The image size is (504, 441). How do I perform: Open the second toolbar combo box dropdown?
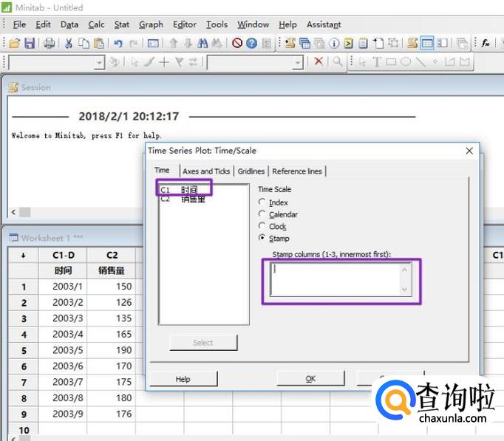[x=298, y=63]
